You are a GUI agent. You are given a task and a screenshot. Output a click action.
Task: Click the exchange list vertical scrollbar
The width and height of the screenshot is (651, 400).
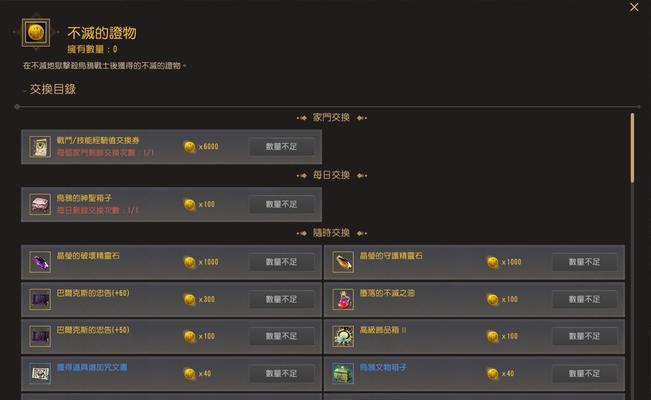632,148
